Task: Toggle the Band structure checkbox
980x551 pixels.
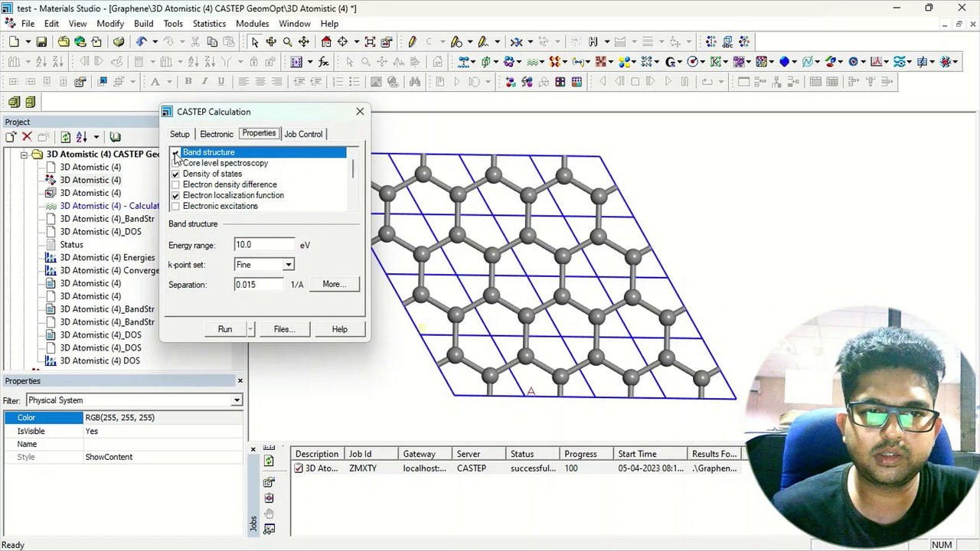Action: tap(175, 152)
